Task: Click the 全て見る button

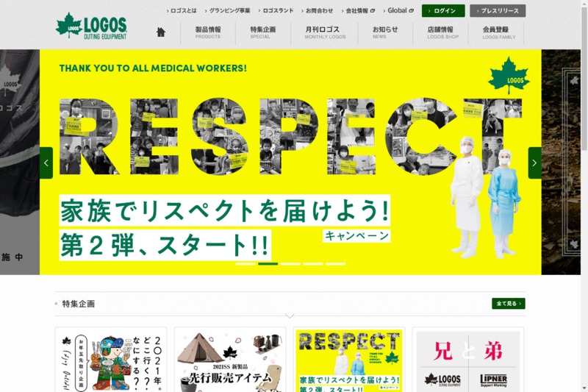Action: coord(509,304)
